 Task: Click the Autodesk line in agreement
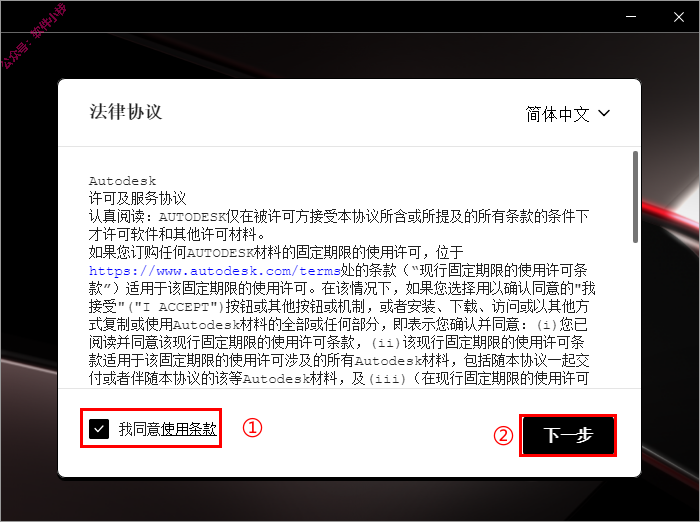point(122,181)
